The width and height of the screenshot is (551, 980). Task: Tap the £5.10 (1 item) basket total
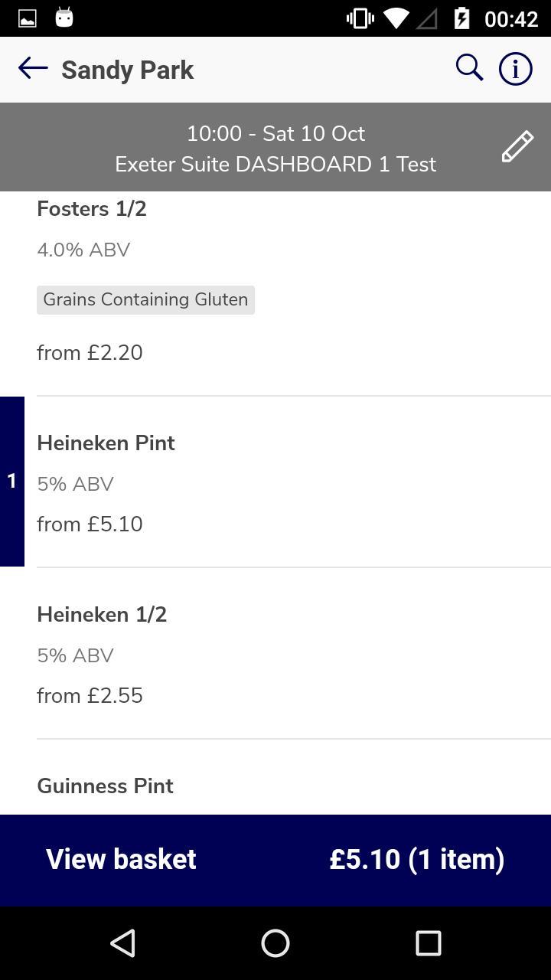(416, 859)
